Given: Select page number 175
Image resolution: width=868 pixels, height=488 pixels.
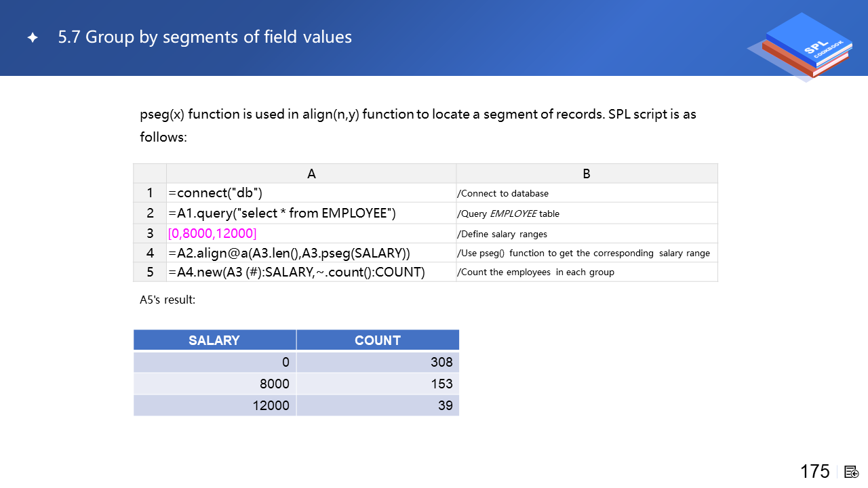Looking at the screenshot, I should [814, 472].
